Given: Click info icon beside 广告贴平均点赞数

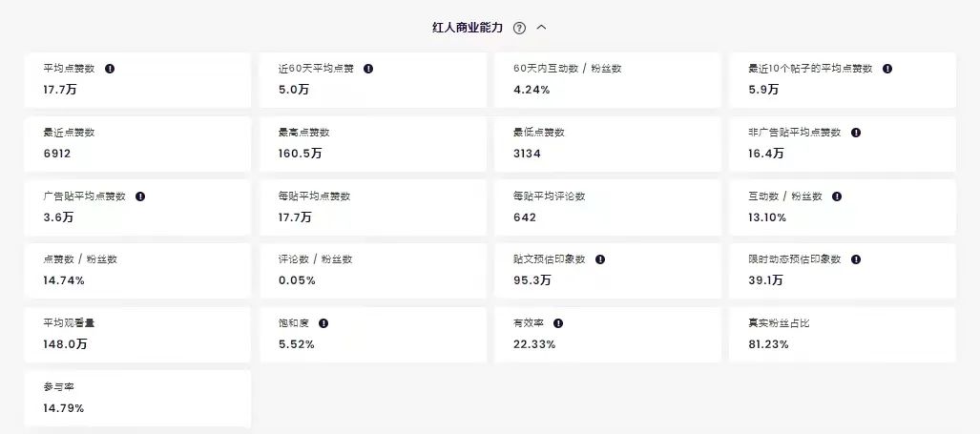Looking at the screenshot, I should [140, 196].
